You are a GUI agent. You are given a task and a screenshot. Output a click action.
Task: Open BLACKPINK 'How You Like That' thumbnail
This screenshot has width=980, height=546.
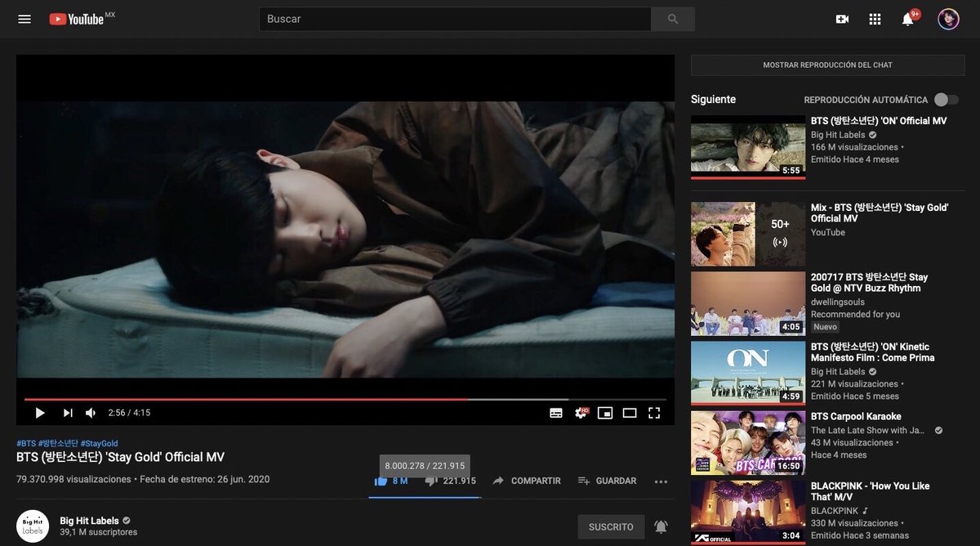[x=748, y=512]
